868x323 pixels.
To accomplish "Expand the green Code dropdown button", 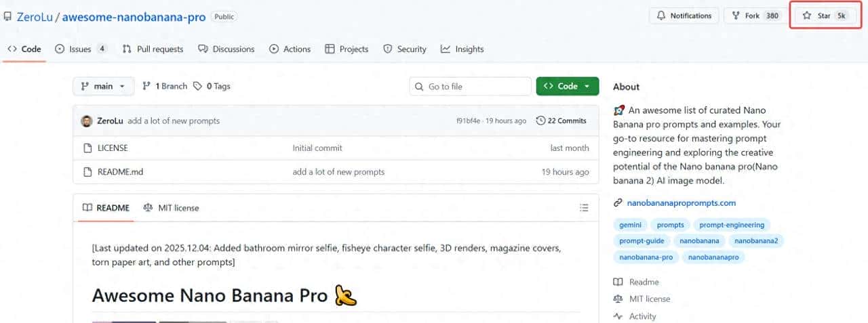I will [x=568, y=86].
